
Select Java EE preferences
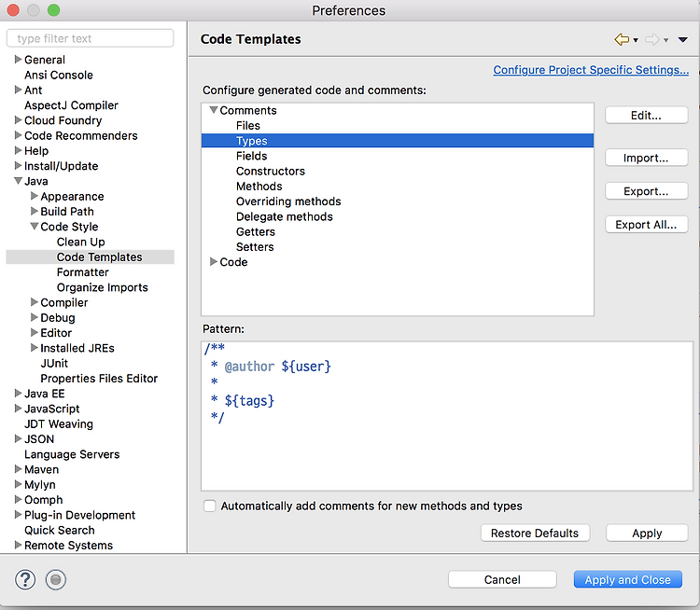44,394
